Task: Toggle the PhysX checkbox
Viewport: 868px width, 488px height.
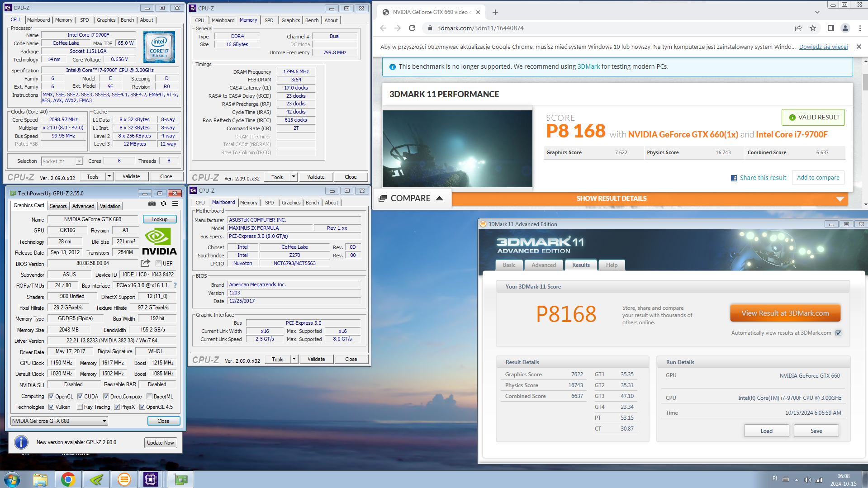Action: (x=117, y=407)
